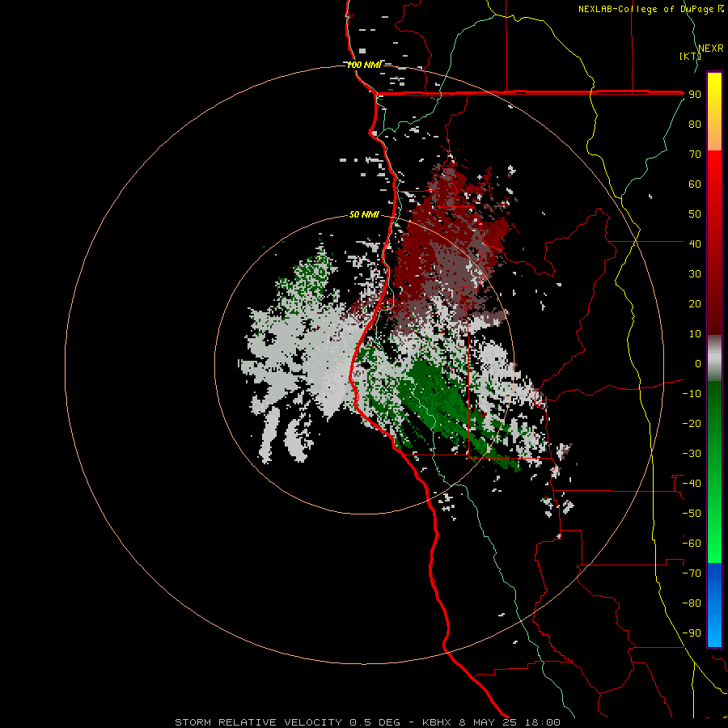Click the -40 value on velocity scale
The width and height of the screenshot is (728, 728).
click(692, 484)
